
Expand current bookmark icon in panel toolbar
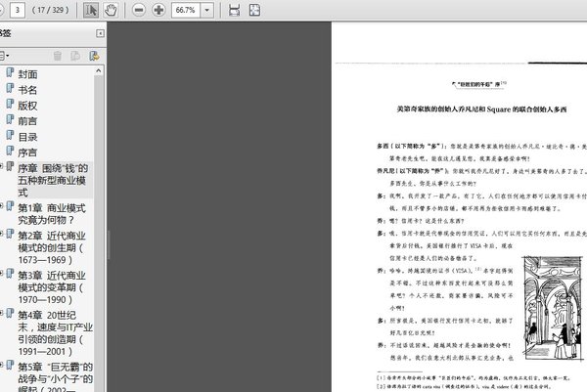point(94,56)
